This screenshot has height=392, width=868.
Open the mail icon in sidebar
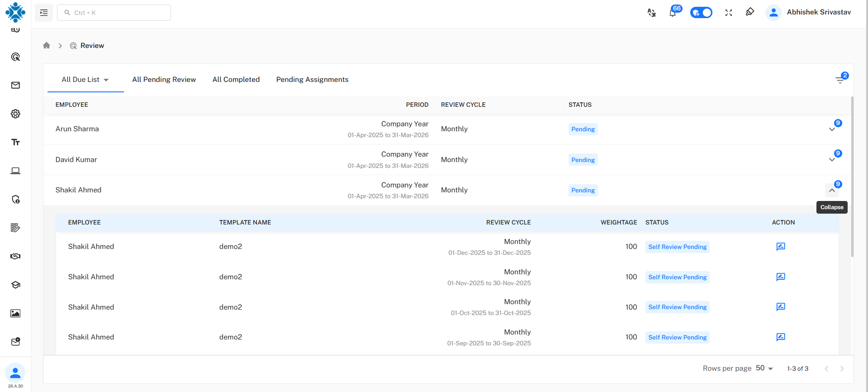tap(15, 86)
